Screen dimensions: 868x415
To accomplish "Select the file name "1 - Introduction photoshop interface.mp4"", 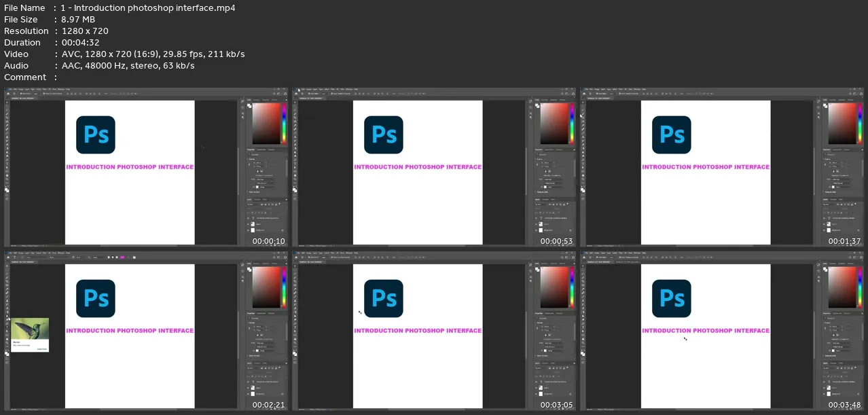I will (148, 8).
